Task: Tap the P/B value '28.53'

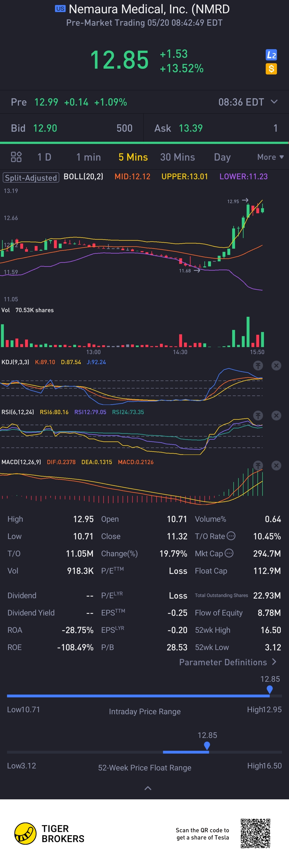Action: point(177,647)
